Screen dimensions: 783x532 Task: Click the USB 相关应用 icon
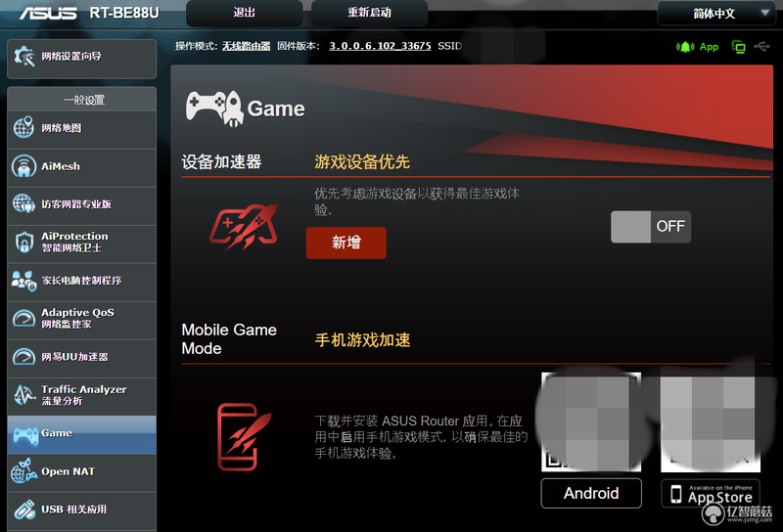pos(24,510)
